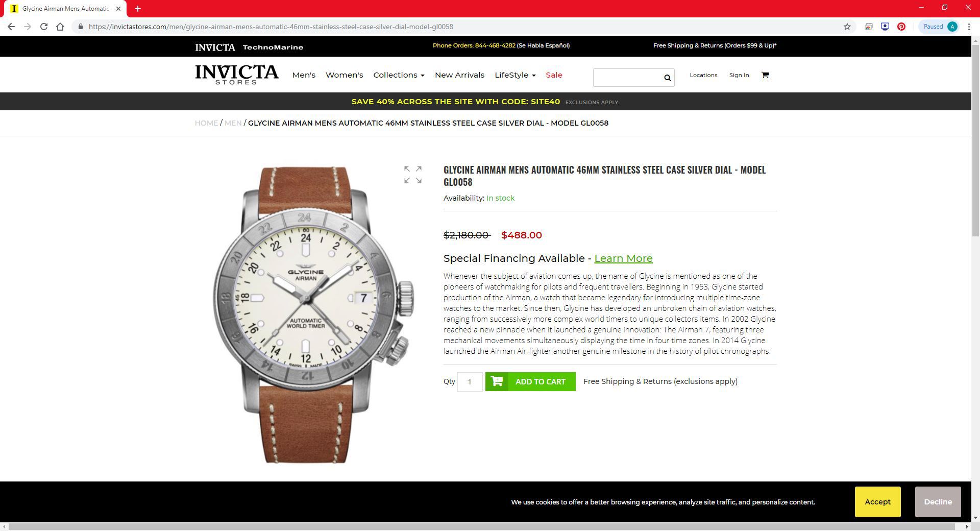Screen dimensions: 980x531
Task: Close the Glycine Airman tab
Action: coord(118,9)
